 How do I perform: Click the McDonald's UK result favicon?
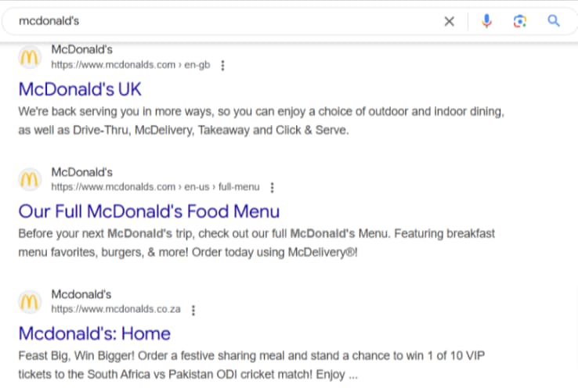pyautogui.click(x=30, y=57)
